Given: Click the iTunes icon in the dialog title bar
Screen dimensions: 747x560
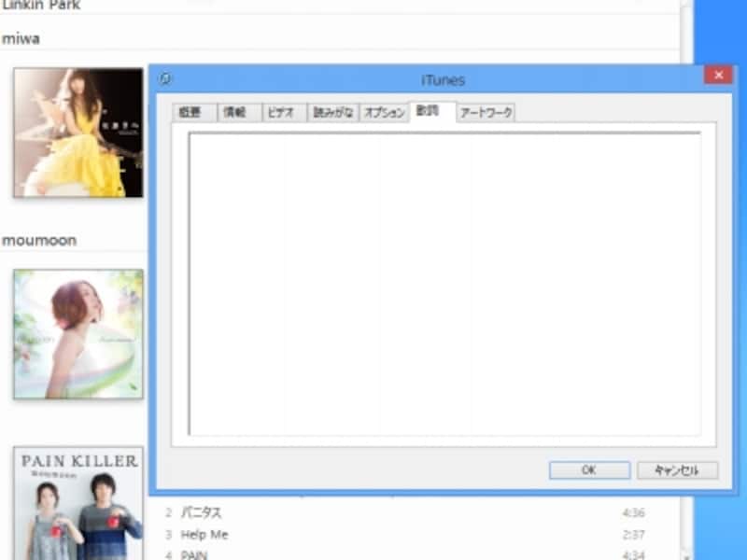Looking at the screenshot, I should (x=165, y=78).
